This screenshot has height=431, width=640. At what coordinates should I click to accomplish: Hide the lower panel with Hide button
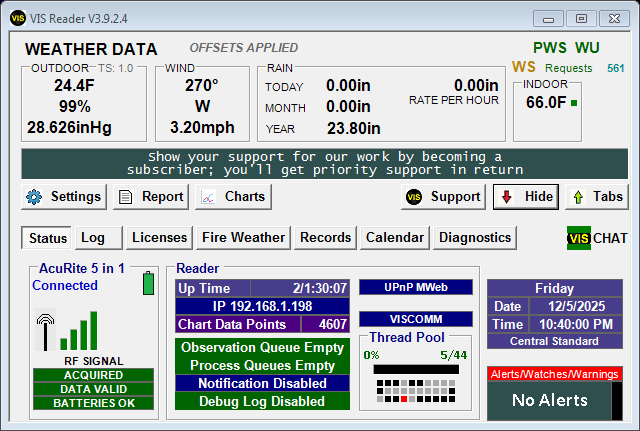526,197
